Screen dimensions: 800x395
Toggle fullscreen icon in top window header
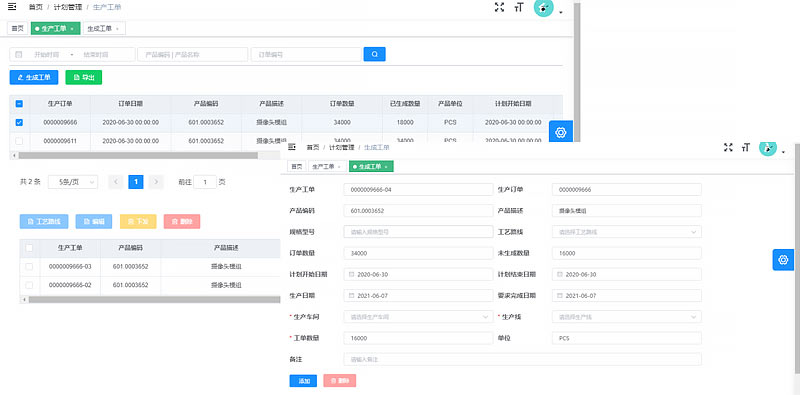pos(499,7)
